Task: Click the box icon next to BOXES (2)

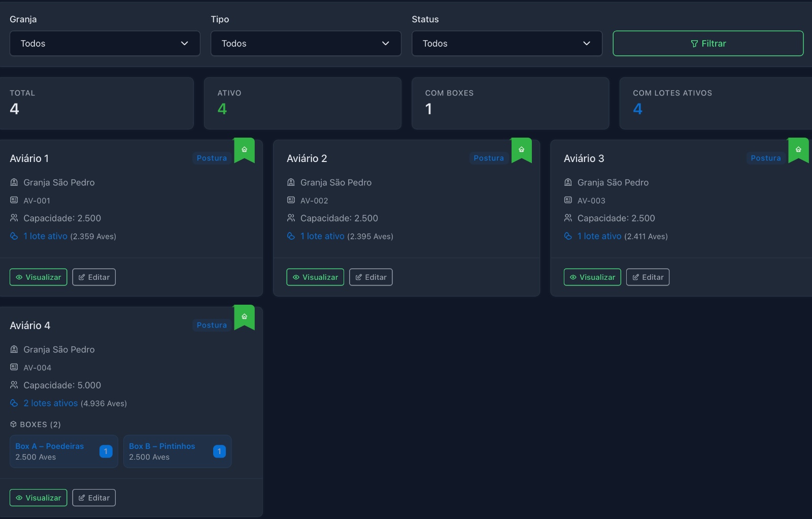Action: click(x=14, y=424)
